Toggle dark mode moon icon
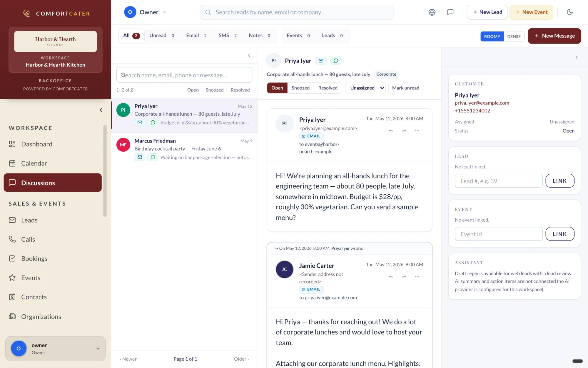This screenshot has width=588, height=368. coord(570,12)
